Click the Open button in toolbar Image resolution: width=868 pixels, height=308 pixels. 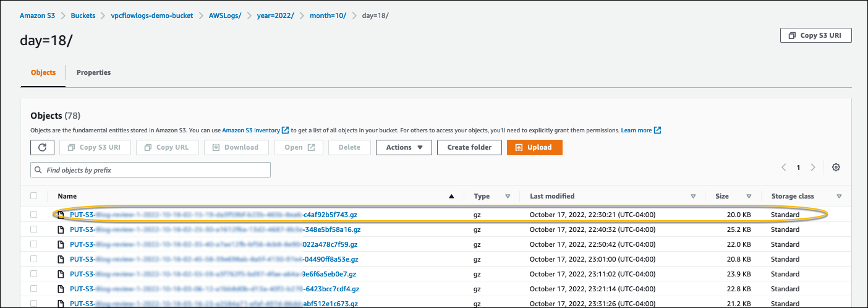pyautogui.click(x=299, y=147)
